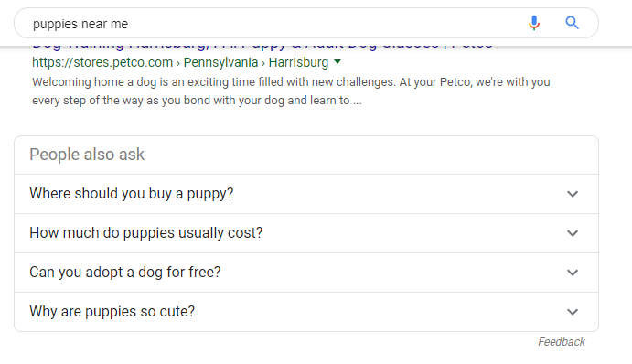
Task: Click the Feedback link below the questions
Action: [x=562, y=342]
